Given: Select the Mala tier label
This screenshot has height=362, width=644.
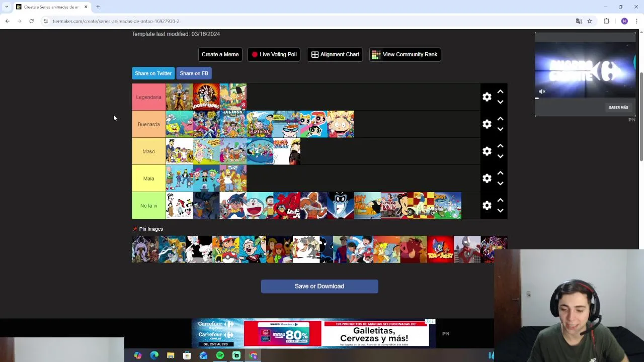Looking at the screenshot, I should [x=148, y=178].
